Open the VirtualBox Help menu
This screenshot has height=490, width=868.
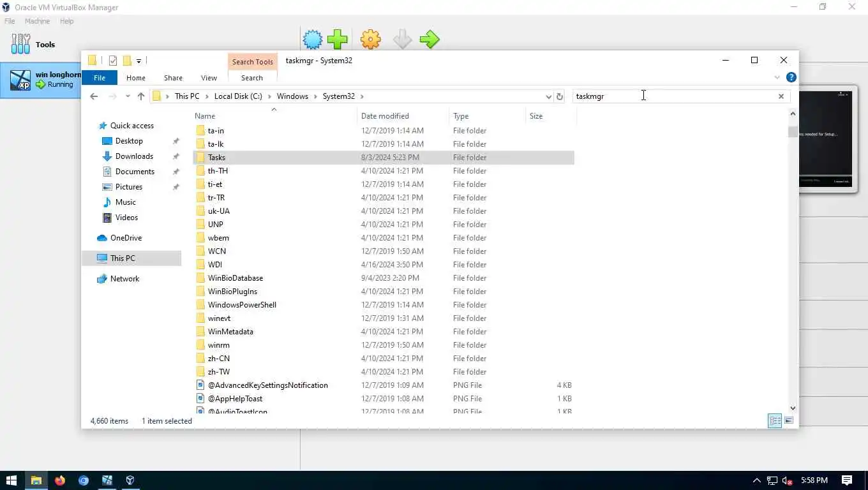coord(67,21)
